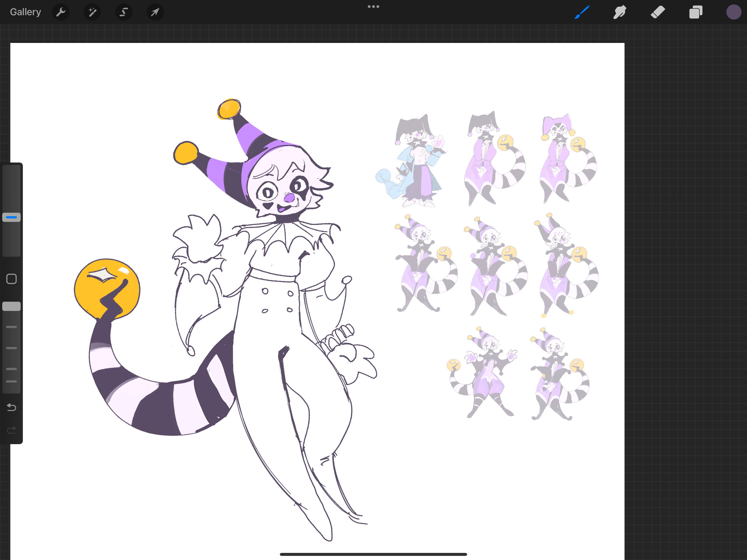The width and height of the screenshot is (747, 560).
Task: Tap the three-dot multitasking menu
Action: tap(373, 6)
